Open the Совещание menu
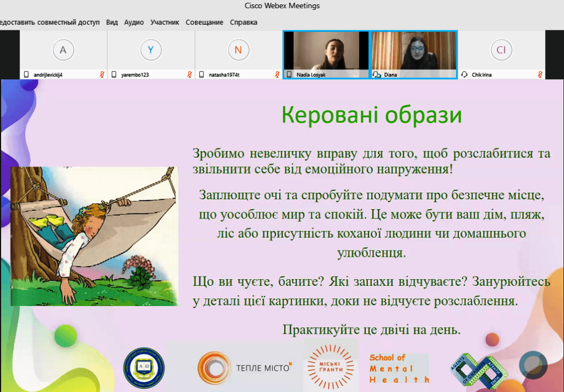Screen dimensions: 564x392 [x=204, y=22]
